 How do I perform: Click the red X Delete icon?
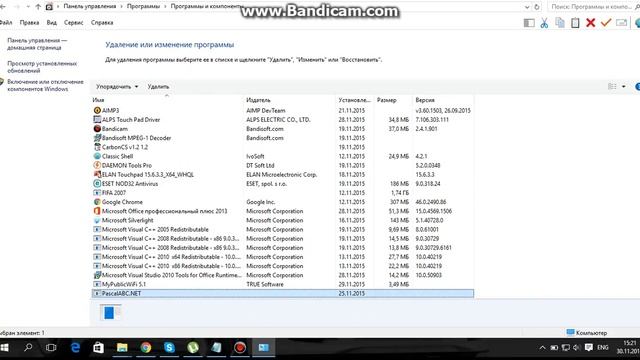pos(590,23)
